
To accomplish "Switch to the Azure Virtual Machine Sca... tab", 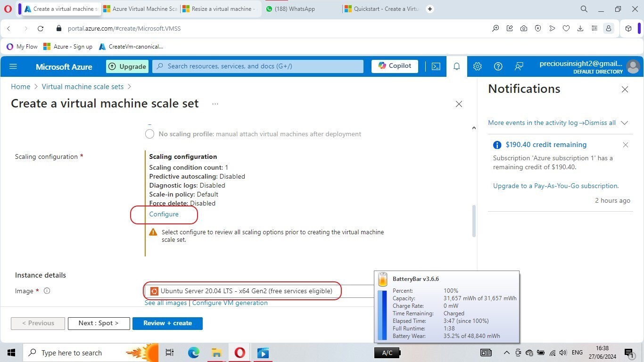I will click(x=140, y=9).
